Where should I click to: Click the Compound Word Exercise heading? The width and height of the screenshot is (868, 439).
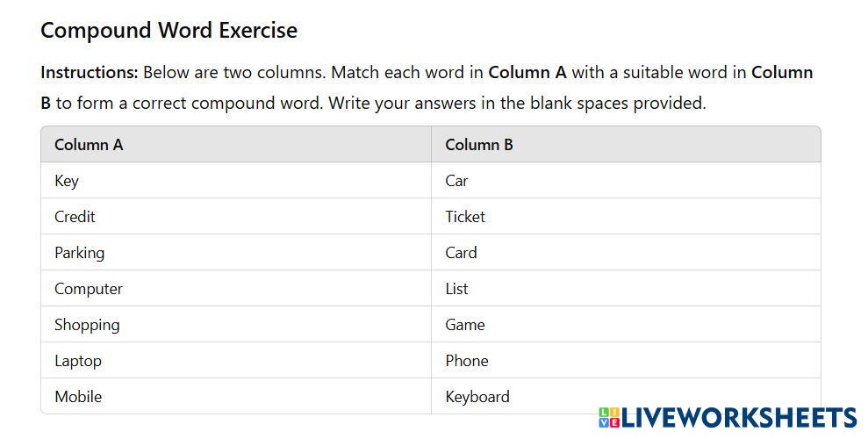click(x=169, y=30)
